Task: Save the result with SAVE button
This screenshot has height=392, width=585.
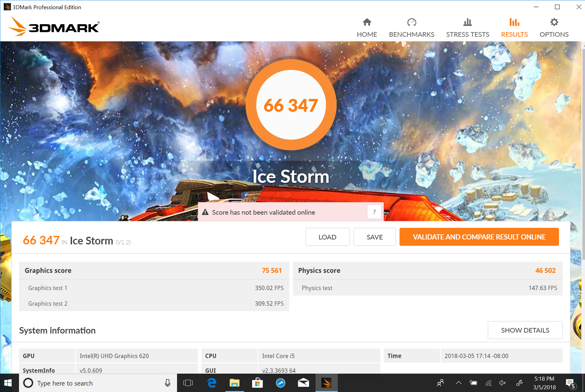Action: pyautogui.click(x=374, y=237)
